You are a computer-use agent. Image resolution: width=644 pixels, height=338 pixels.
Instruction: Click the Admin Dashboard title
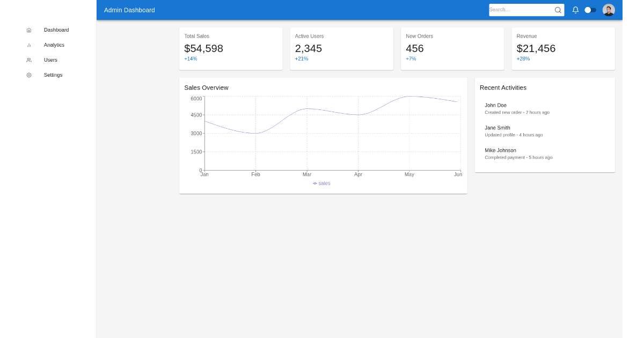point(129,10)
